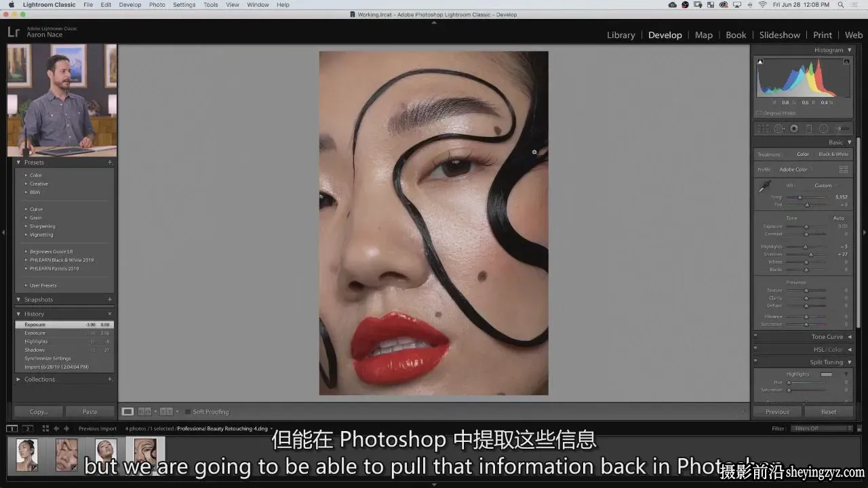Viewport: 868px width, 488px height.
Task: Pick the White Balance eyedropper
Action: tap(765, 186)
